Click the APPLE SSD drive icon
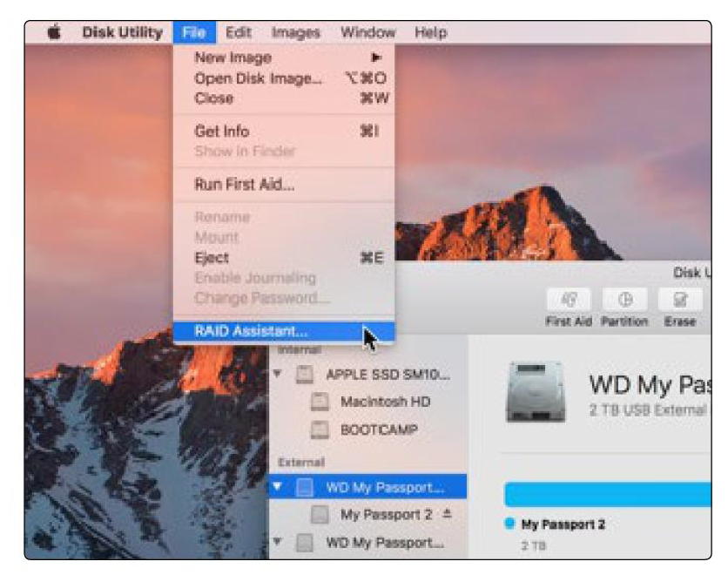The height and width of the screenshot is (575, 728). [305, 375]
